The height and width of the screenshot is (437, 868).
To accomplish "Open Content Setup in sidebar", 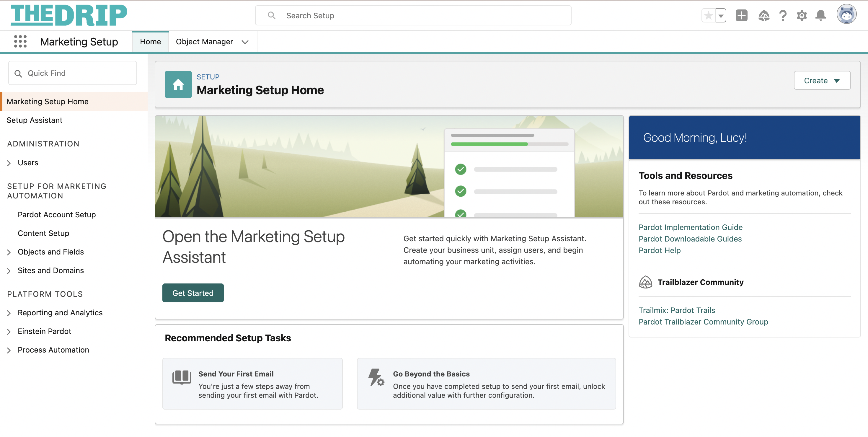I will (43, 233).
